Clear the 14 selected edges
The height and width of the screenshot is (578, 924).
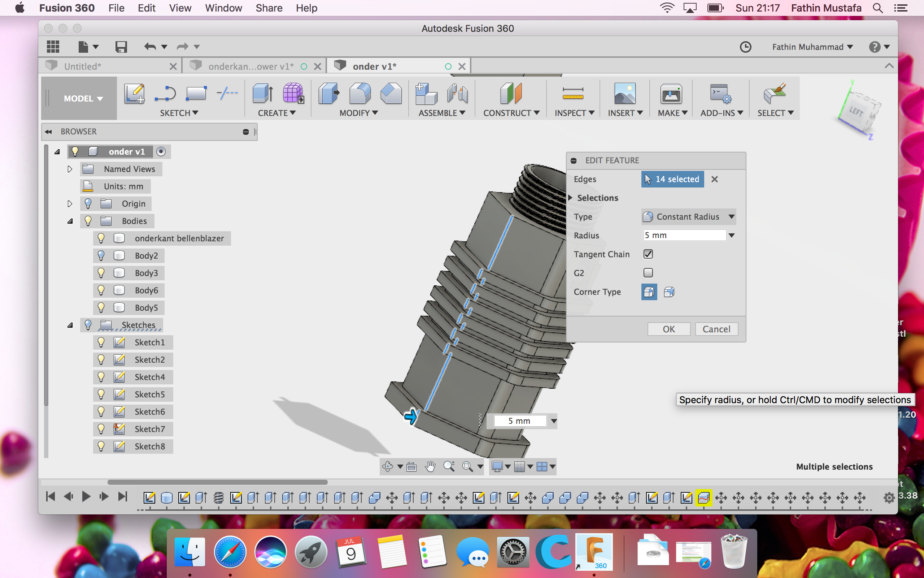coord(714,179)
